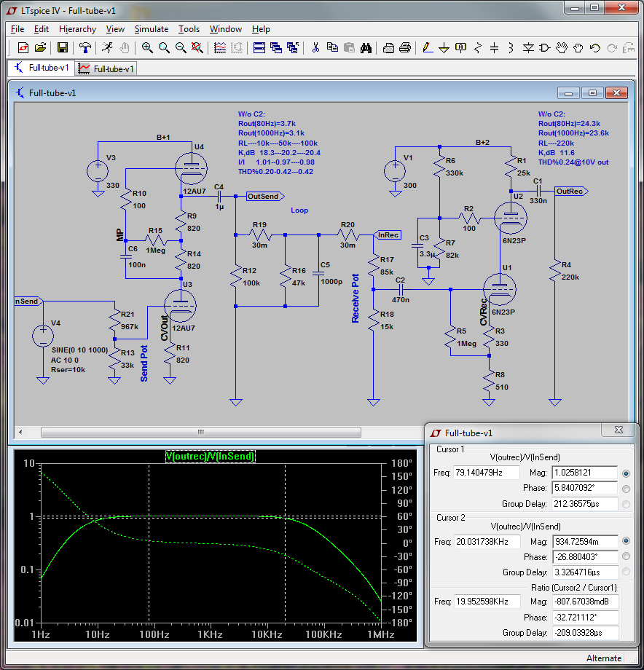Close the Full-tube-v1 cursor dialog

619,430
